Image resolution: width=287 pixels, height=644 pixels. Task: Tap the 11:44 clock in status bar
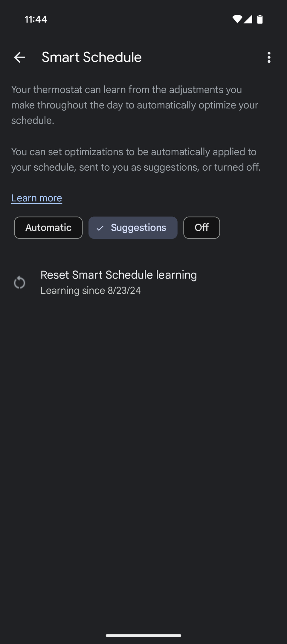tap(36, 19)
